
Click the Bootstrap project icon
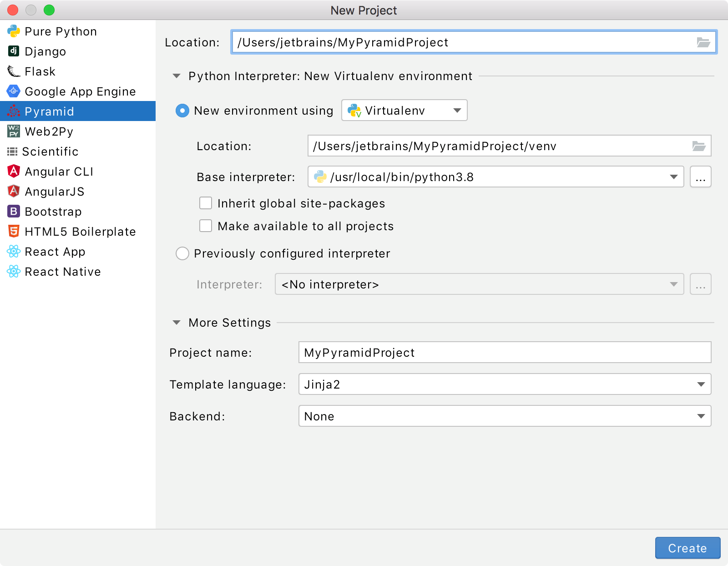point(14,211)
